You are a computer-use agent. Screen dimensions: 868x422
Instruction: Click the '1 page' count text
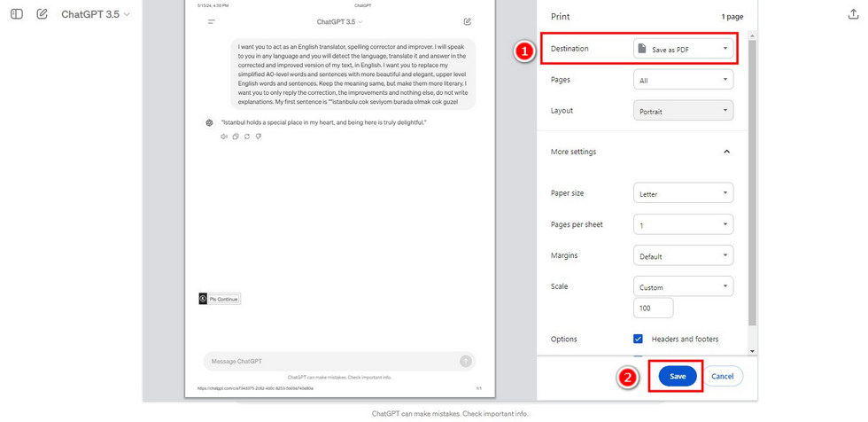732,17
